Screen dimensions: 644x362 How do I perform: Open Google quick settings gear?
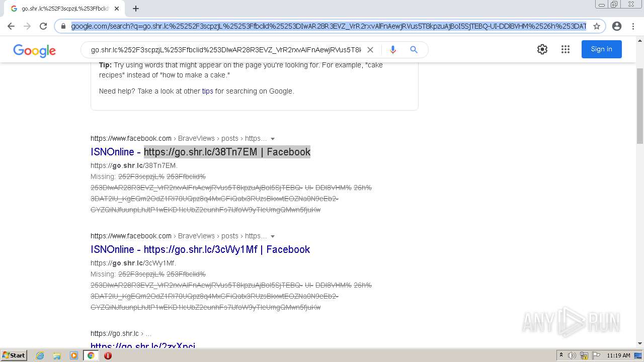click(542, 49)
